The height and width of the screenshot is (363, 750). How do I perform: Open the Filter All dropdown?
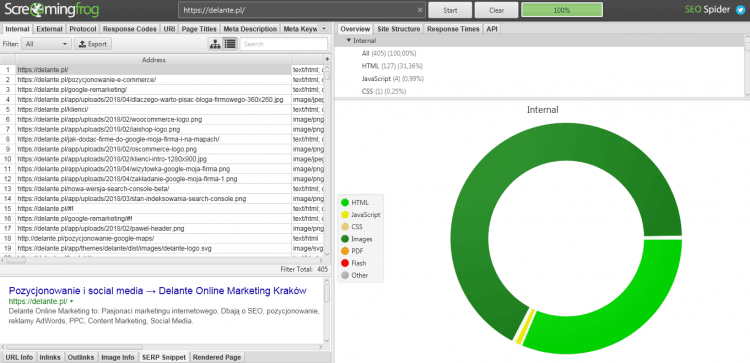[46, 44]
